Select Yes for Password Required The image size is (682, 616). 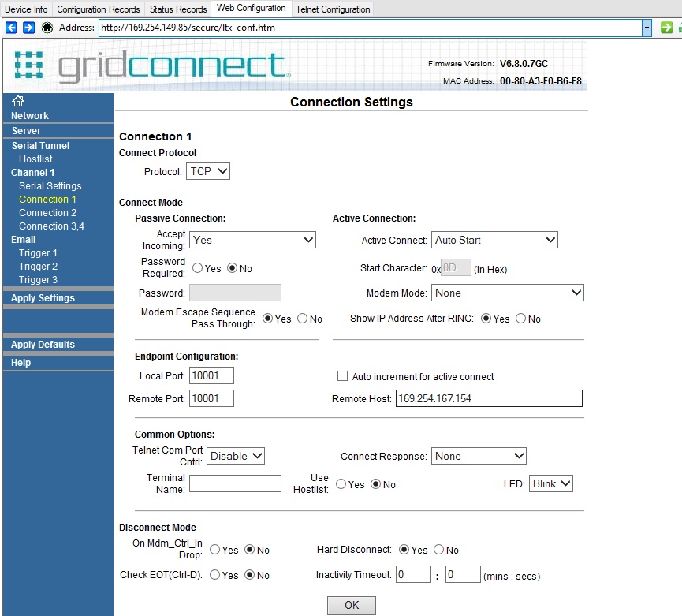pos(197,267)
